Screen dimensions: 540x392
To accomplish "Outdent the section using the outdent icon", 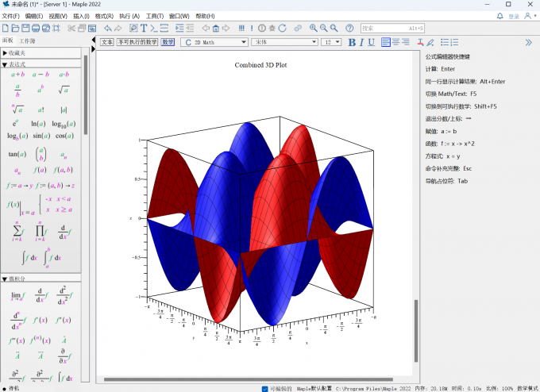I will [x=190, y=29].
